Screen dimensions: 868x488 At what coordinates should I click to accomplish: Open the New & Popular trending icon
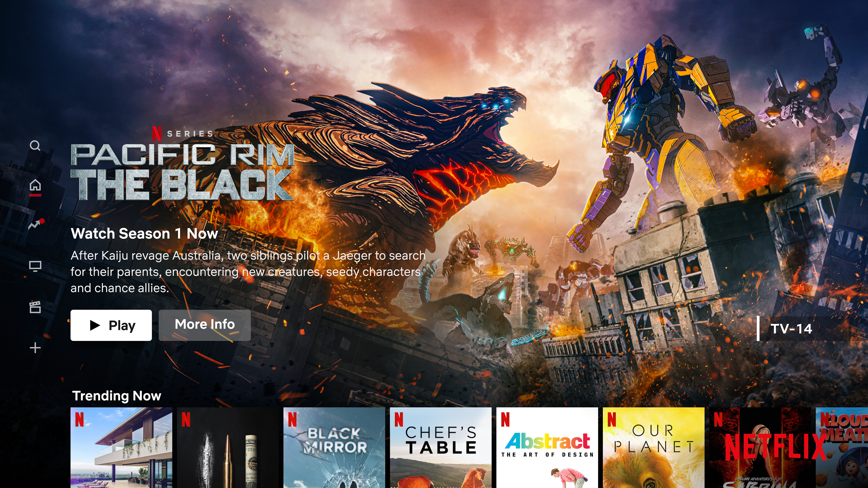pos(36,224)
